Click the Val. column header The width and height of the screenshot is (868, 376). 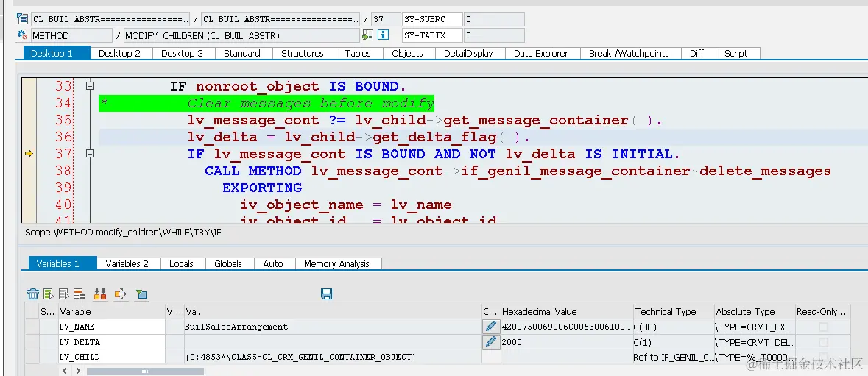[x=332, y=311]
